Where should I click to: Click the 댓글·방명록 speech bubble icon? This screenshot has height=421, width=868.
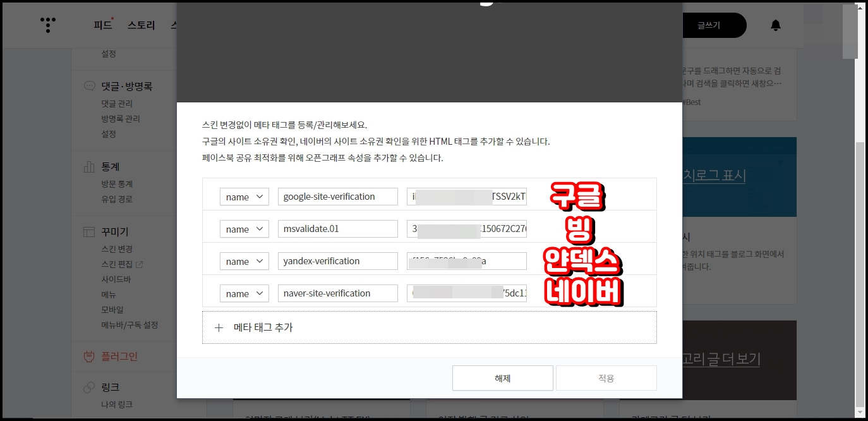(89, 86)
